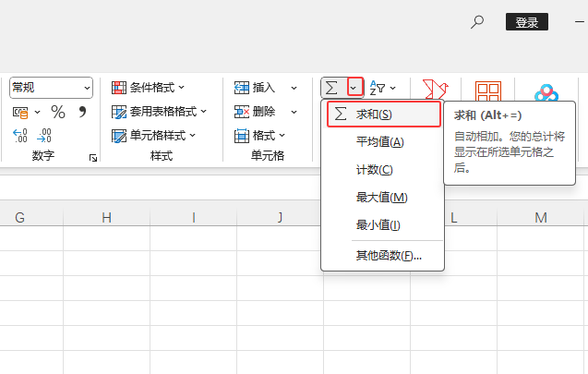Click the 删除 delete cells button
This screenshot has width=588, height=374.
tap(255, 112)
